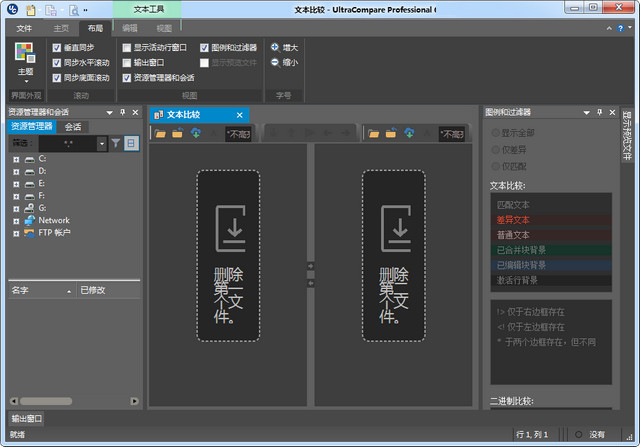640x447 pixels.
Task: Uncheck the 图例和过滤器 checkbox
Action: pyautogui.click(x=205, y=48)
